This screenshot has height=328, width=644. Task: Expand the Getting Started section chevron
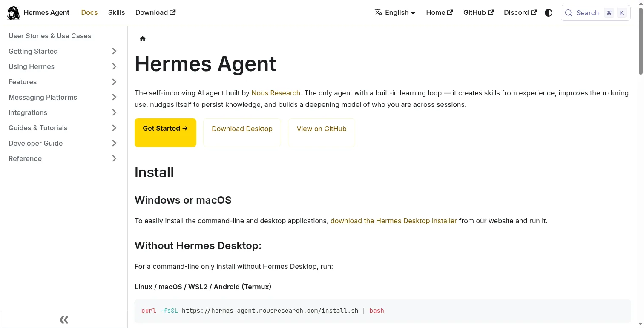(114, 51)
